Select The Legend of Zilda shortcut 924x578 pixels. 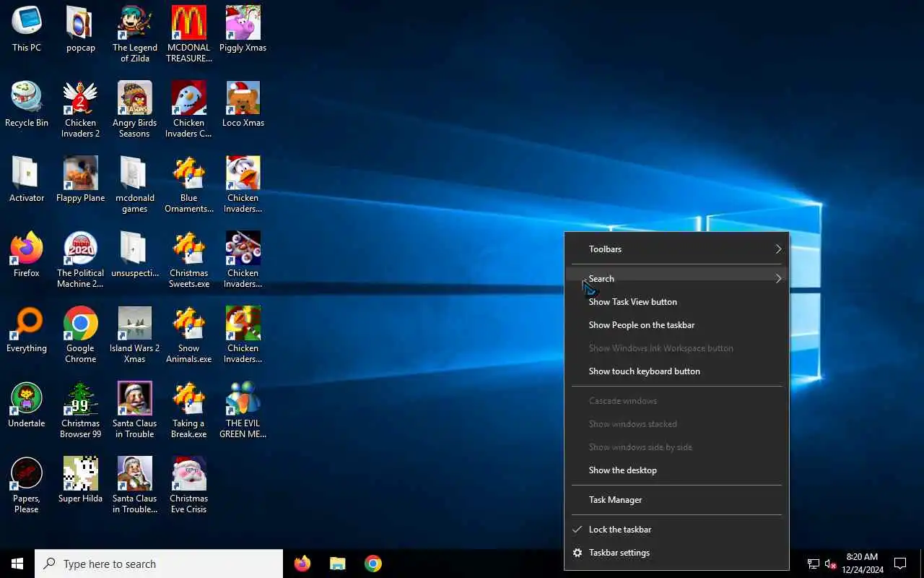(x=135, y=34)
